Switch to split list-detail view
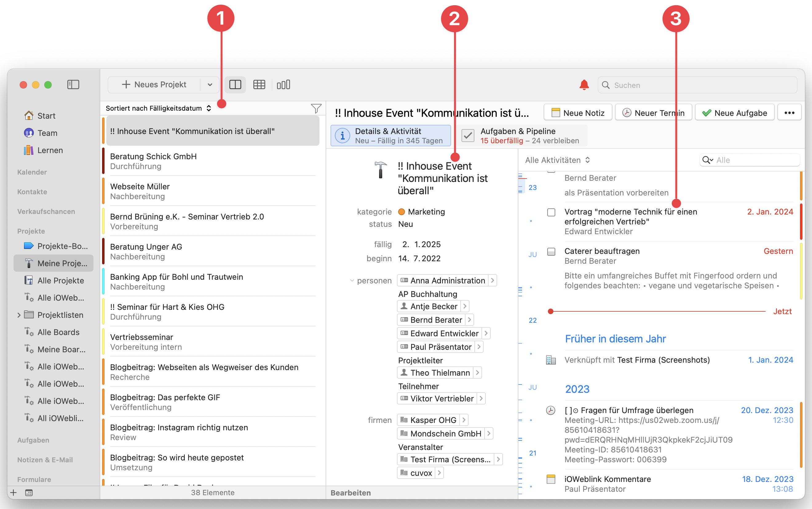 235,85
